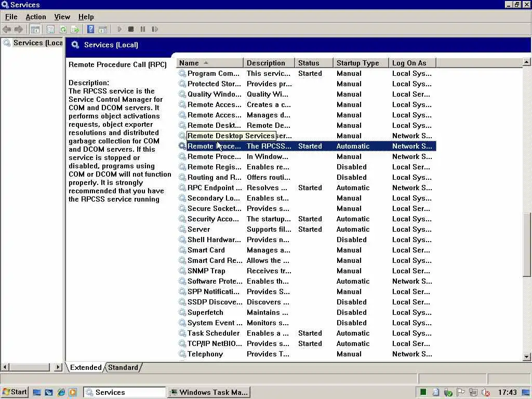532x399 pixels.
Task: Select the SPP Notificati... service row
Action: (x=307, y=292)
